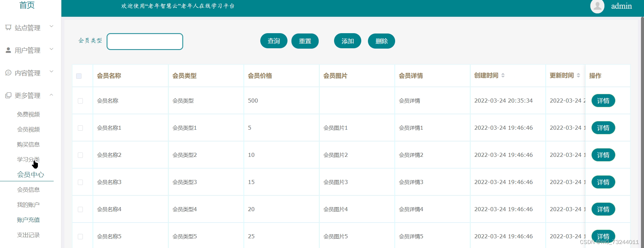Expand the 站点管理 menu chevron
The image size is (644, 248).
click(51, 26)
